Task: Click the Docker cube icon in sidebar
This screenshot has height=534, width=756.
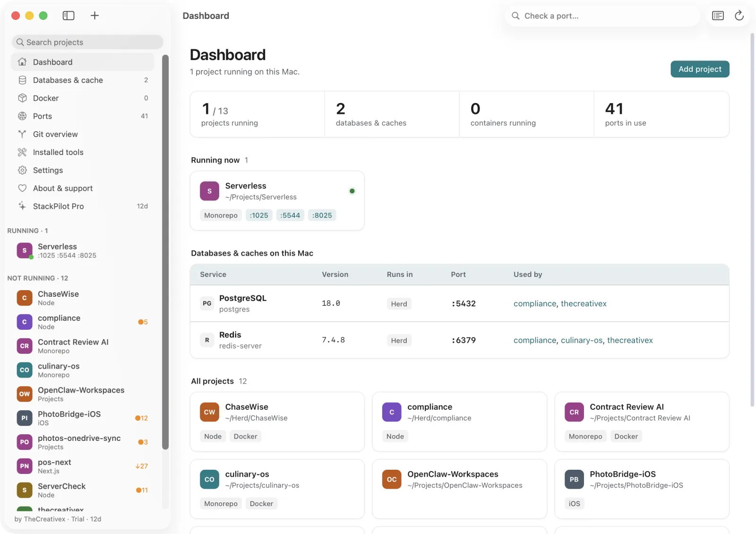Action: 22,98
